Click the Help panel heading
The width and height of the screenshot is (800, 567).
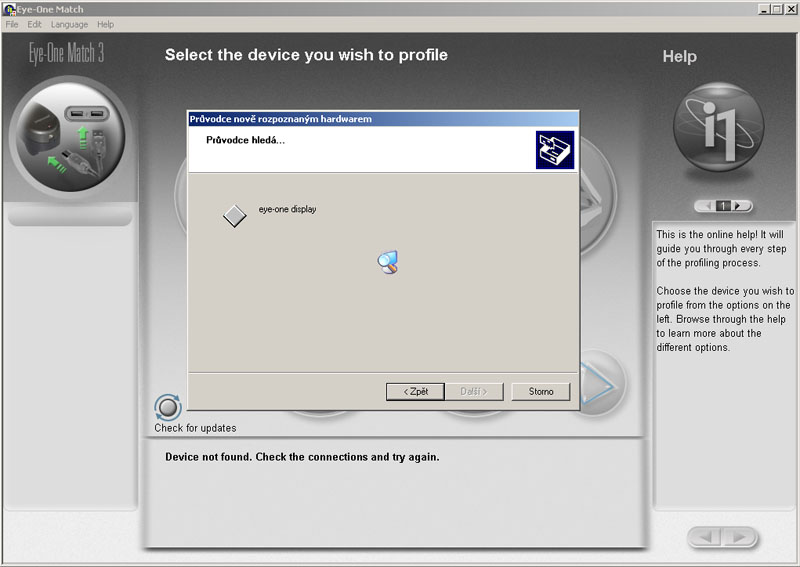[x=679, y=56]
